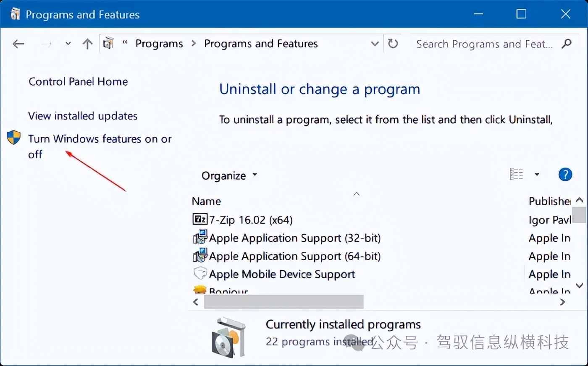
Task: Click the 7-Zip application icon
Action: 200,219
